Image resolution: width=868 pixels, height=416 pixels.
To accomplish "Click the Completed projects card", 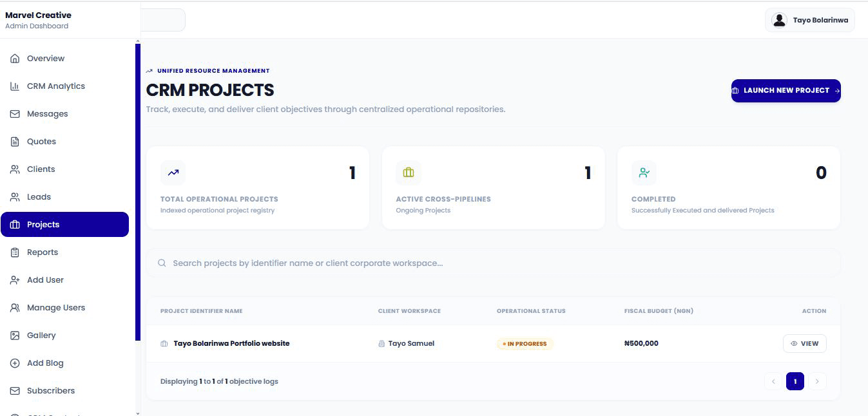I will coord(729,187).
